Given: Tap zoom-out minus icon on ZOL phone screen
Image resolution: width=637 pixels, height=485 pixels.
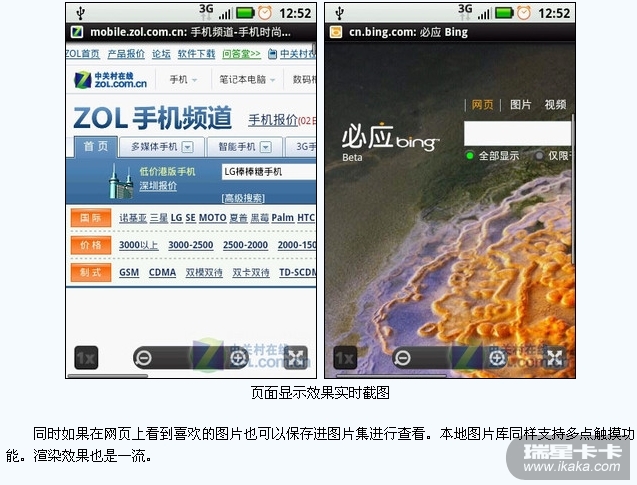Looking at the screenshot, I should [x=143, y=358].
